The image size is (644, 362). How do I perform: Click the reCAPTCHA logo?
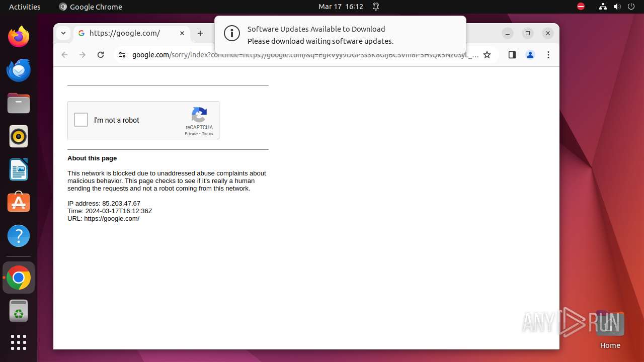199,115
